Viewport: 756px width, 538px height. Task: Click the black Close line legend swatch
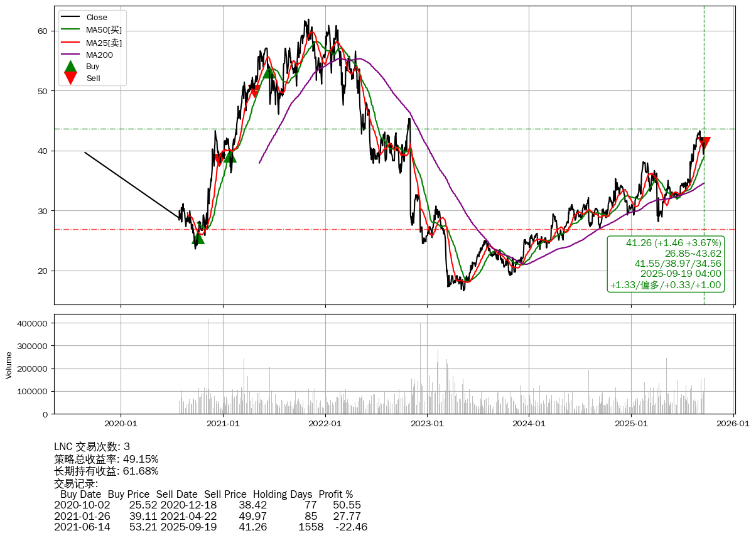tap(71, 18)
